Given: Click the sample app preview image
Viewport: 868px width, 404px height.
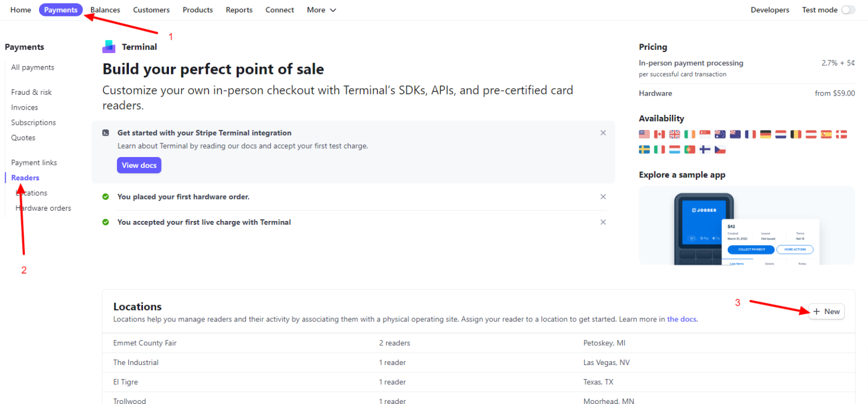Looking at the screenshot, I should [746, 225].
